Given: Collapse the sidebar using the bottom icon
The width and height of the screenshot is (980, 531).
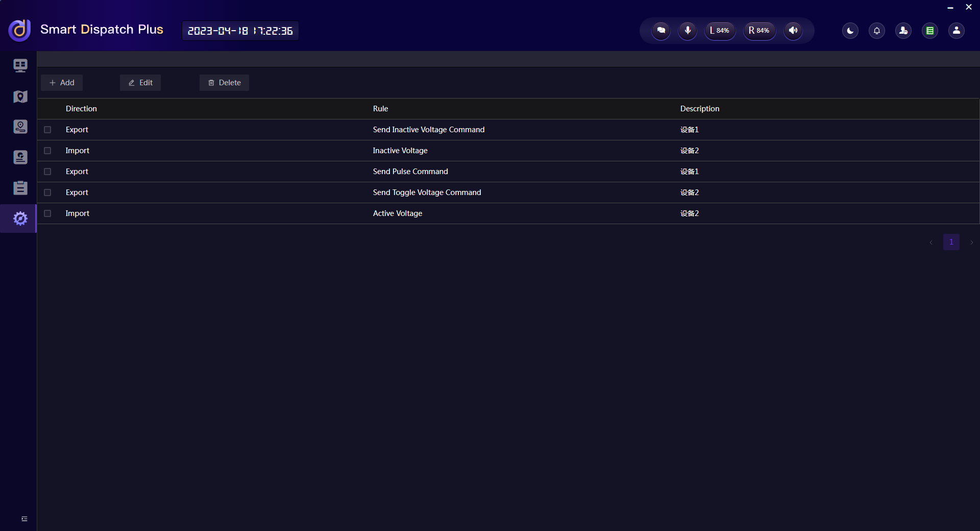Looking at the screenshot, I should pos(24,519).
